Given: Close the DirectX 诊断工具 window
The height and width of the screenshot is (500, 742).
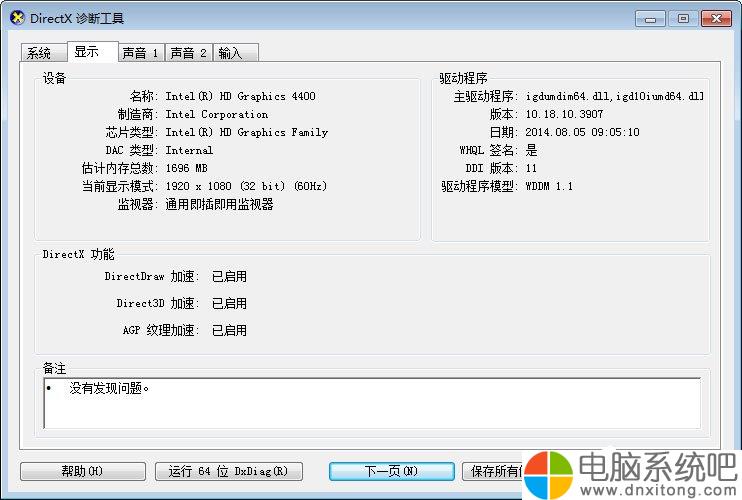Looking at the screenshot, I should pyautogui.click(x=716, y=19).
